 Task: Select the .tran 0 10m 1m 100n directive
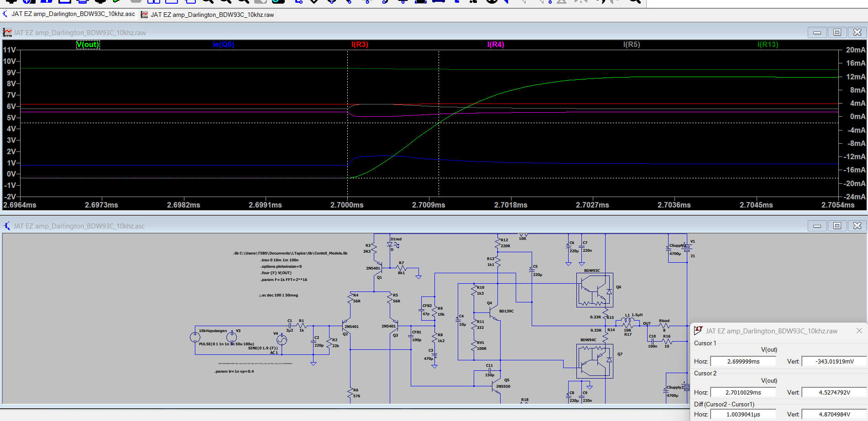tap(280, 260)
